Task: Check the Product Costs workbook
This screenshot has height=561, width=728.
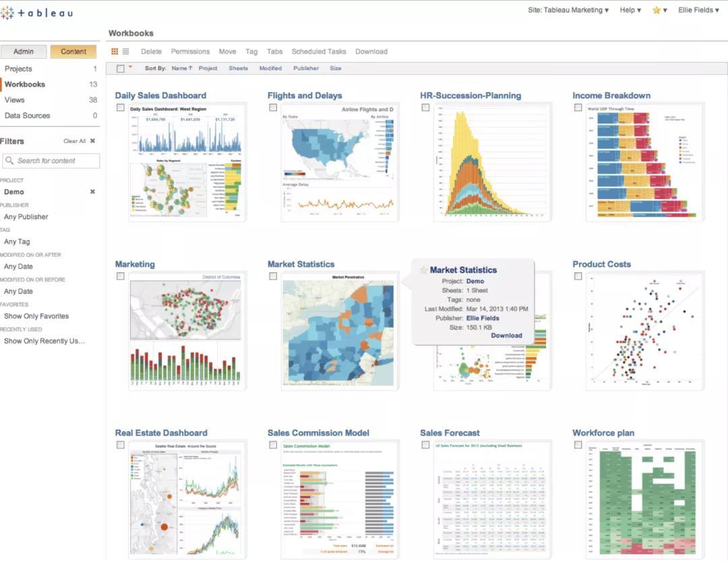Action: (578, 276)
